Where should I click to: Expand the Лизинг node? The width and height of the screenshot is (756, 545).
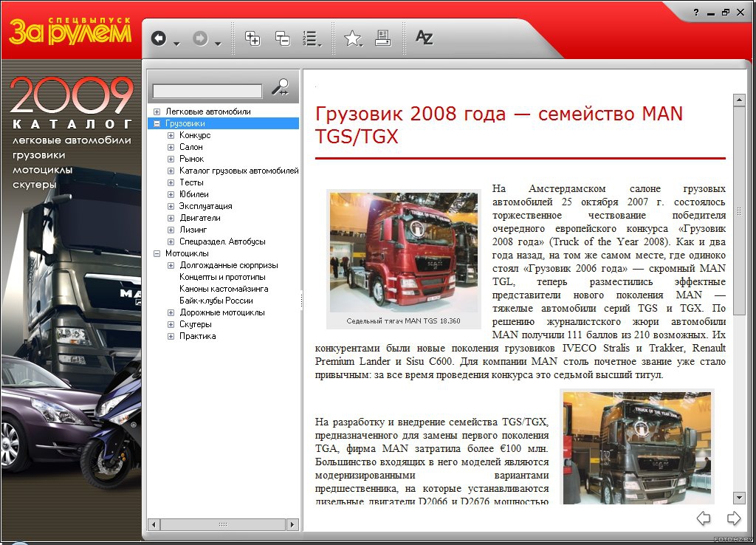coord(171,230)
